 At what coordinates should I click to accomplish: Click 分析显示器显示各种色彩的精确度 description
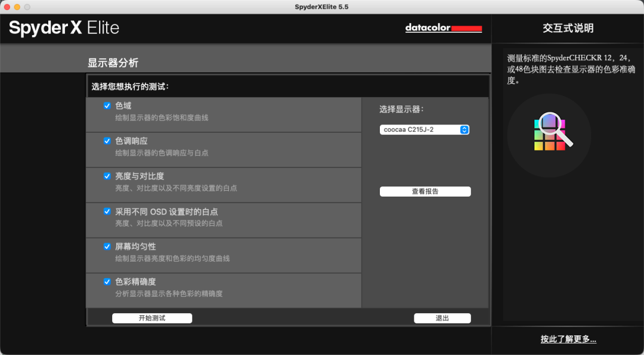[x=169, y=294]
